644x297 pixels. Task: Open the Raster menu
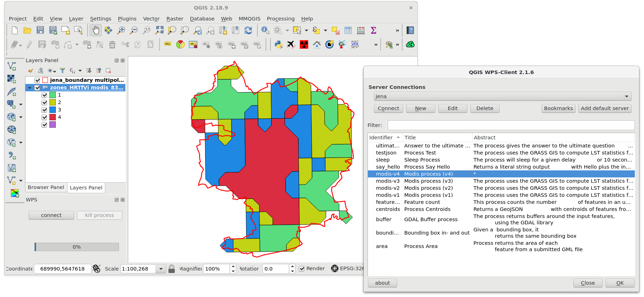(x=175, y=19)
